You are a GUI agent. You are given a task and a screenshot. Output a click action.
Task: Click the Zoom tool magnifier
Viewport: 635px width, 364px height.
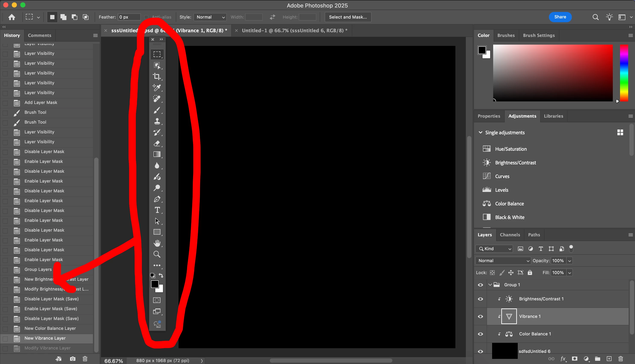157,254
